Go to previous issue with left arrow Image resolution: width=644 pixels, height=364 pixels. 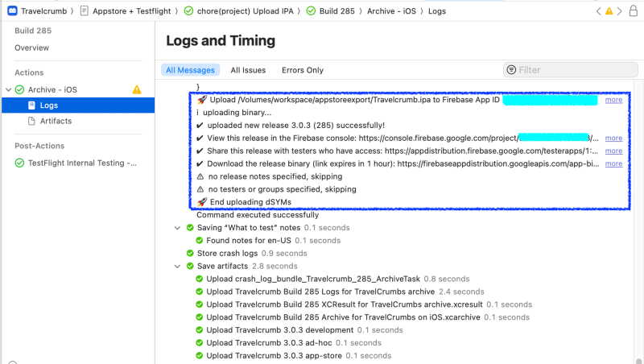coord(597,11)
